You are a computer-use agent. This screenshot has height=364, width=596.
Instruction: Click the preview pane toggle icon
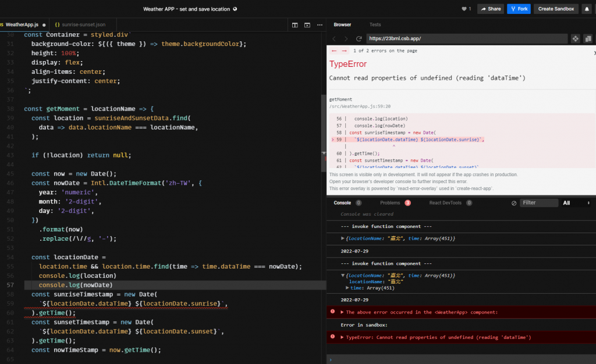click(x=307, y=25)
